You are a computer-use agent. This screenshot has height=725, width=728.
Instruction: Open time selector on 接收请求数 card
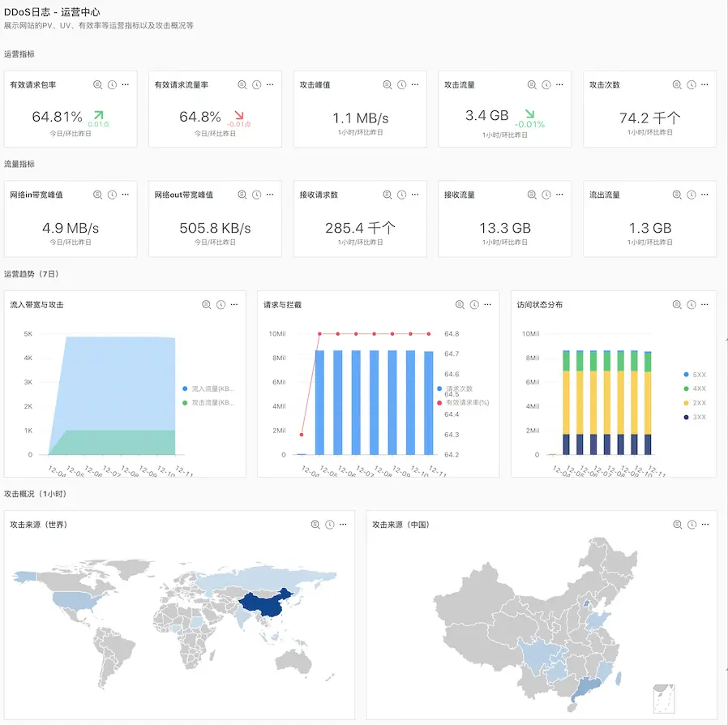401,195
